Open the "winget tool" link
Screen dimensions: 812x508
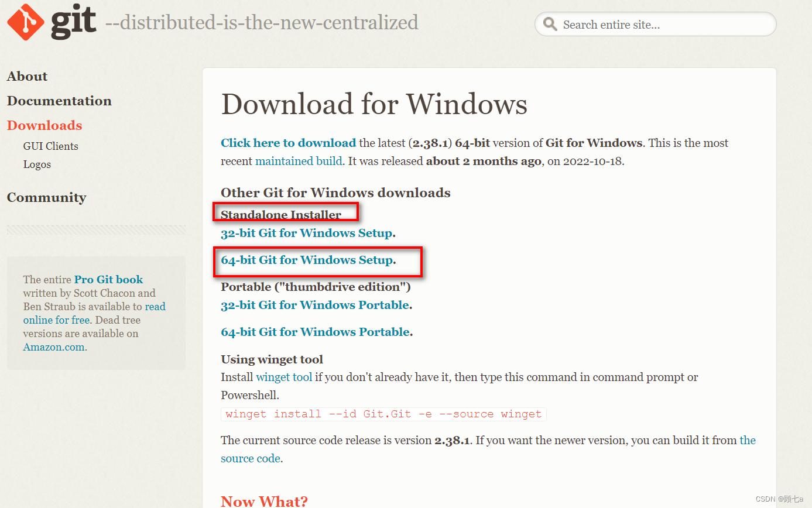point(284,377)
